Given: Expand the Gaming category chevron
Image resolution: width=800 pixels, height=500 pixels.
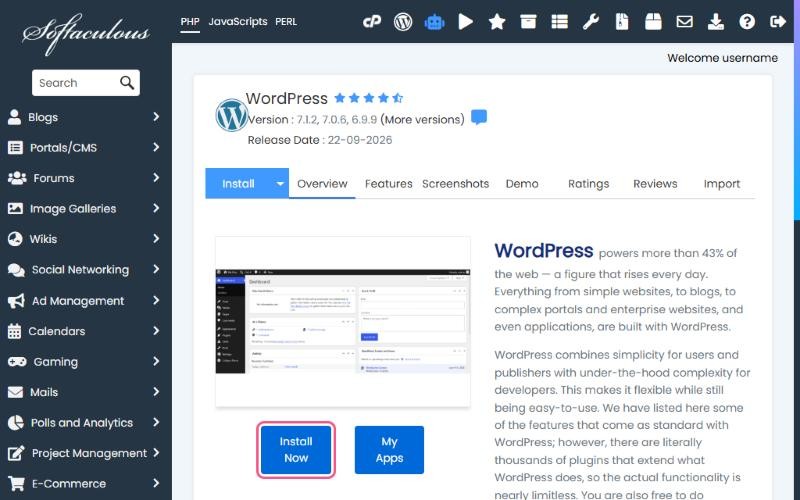Looking at the screenshot, I should (156, 361).
